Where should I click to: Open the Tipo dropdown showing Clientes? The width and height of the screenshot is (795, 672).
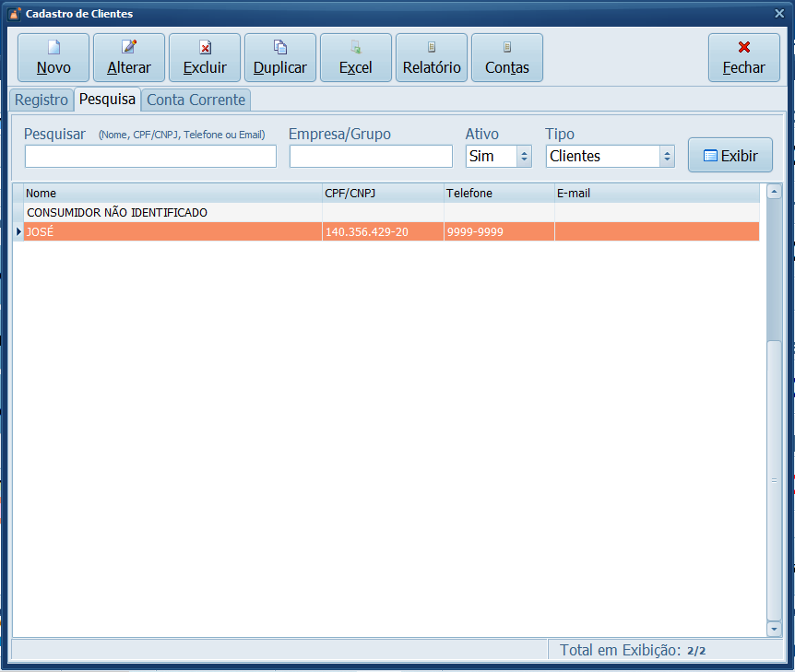pos(610,156)
